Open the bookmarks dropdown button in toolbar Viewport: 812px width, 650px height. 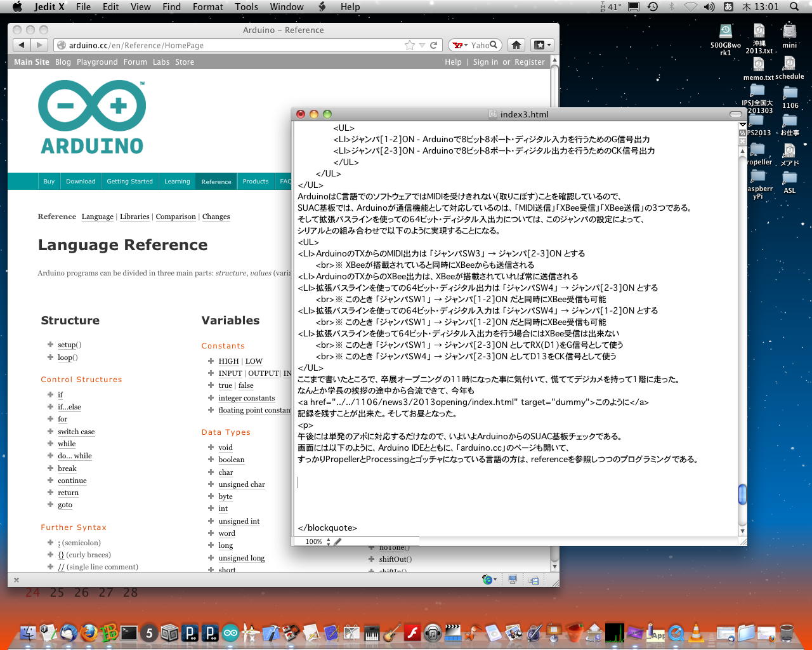(x=542, y=45)
